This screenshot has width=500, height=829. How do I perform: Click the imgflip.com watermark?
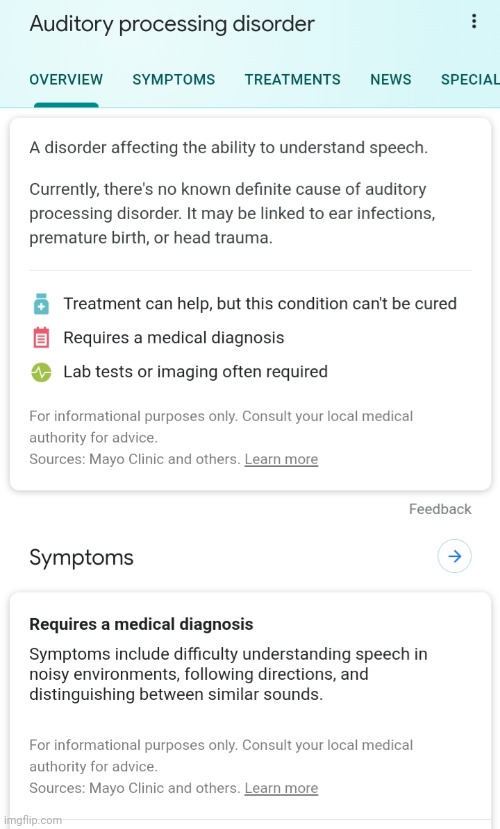tap(32, 821)
